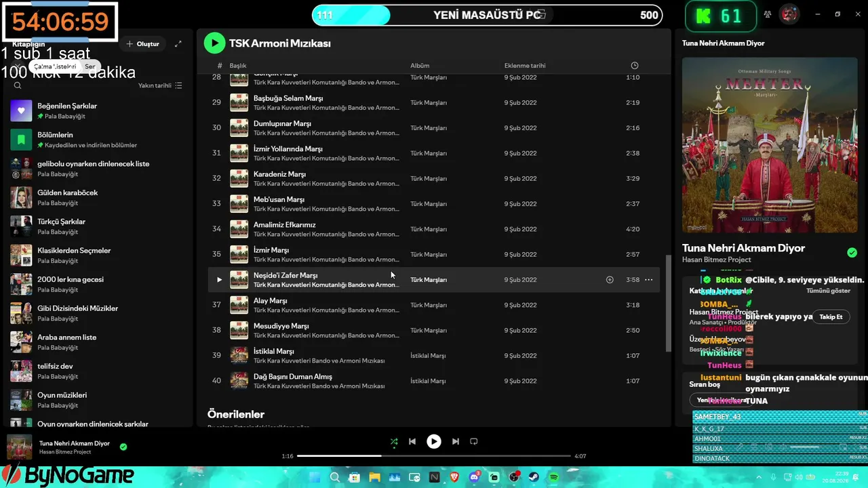Open the 2000 ler kına gecesi playlist
868x488 pixels.
[98, 284]
